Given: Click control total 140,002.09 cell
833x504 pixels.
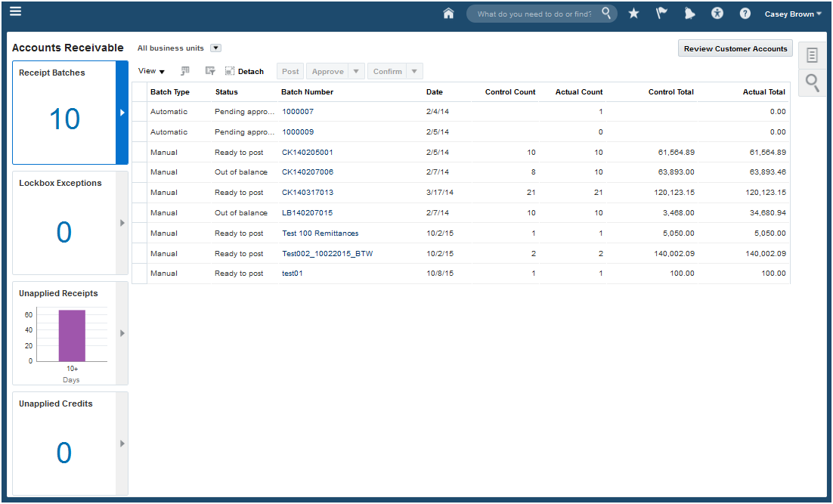Looking at the screenshot, I should click(674, 253).
